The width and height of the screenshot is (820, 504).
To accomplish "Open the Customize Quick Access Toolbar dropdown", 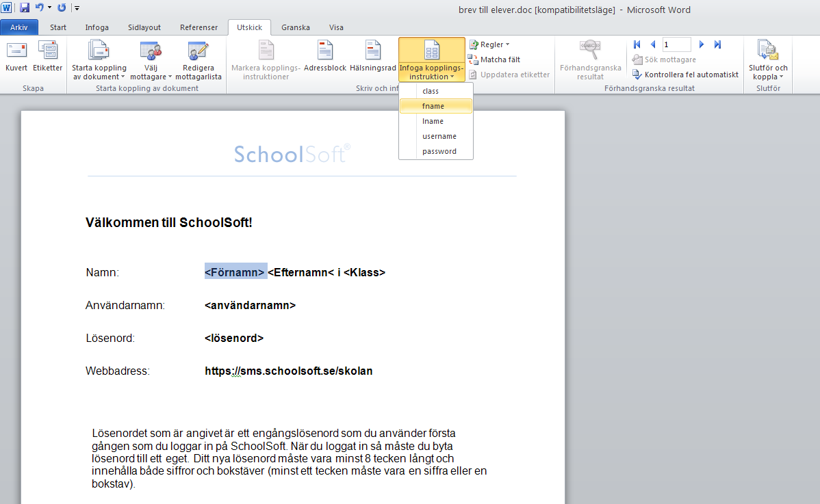I will (x=77, y=8).
